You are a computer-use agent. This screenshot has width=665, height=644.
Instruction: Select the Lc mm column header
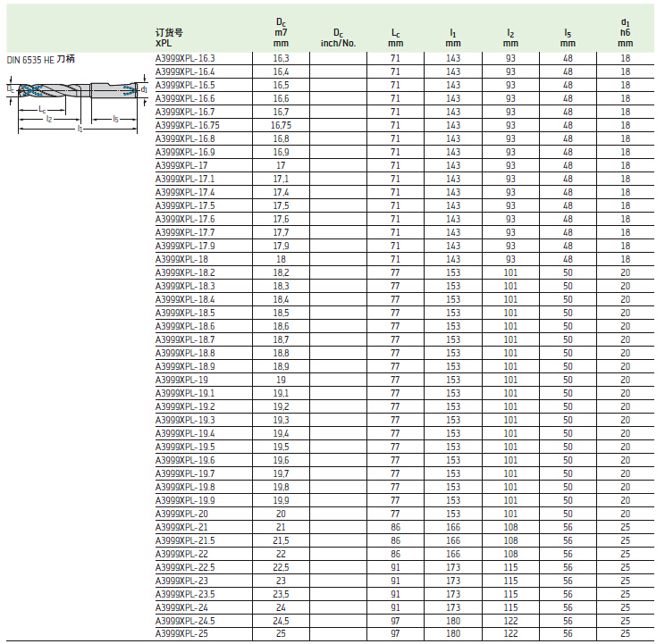point(395,38)
